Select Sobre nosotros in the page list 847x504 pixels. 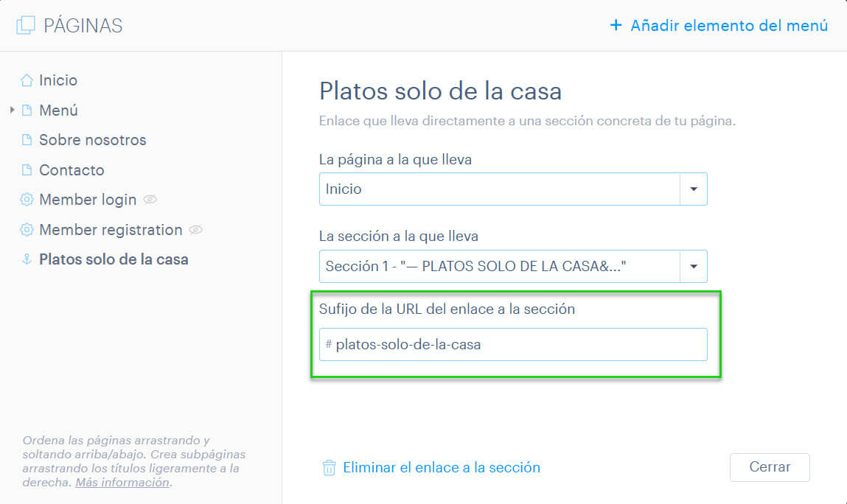pyautogui.click(x=92, y=140)
